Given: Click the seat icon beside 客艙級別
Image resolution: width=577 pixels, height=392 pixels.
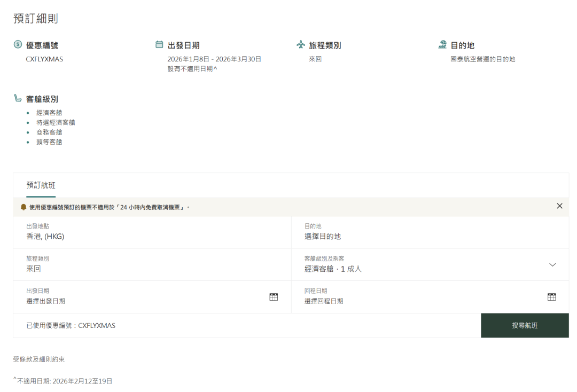Looking at the screenshot, I should click(x=18, y=98).
